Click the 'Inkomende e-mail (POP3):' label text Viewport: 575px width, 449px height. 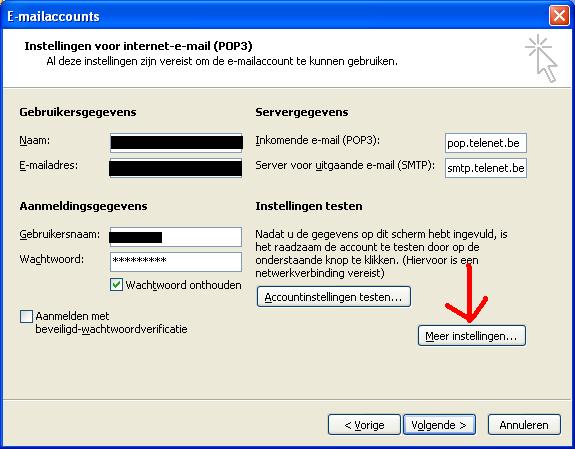(x=318, y=140)
